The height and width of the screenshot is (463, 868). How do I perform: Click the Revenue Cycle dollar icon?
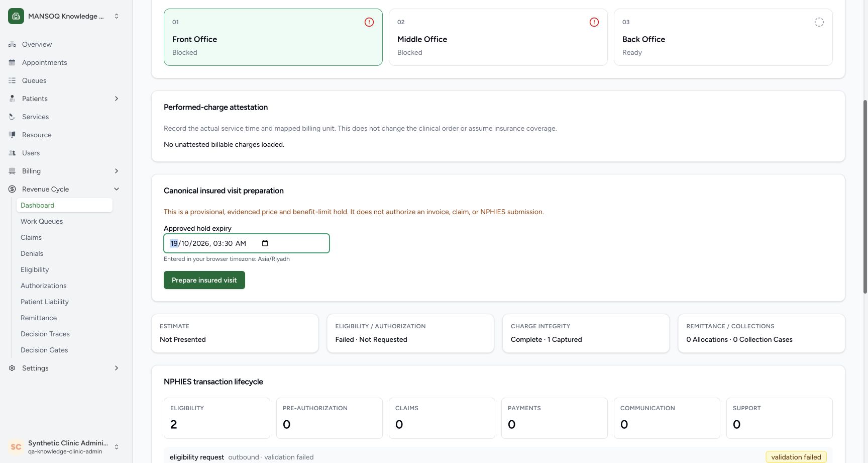(x=12, y=189)
